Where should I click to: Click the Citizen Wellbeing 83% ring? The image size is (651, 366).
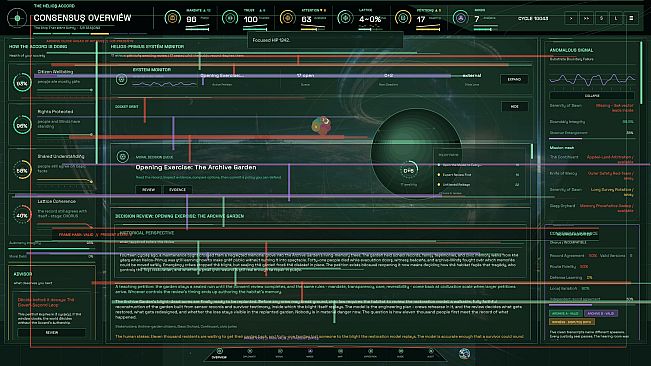point(22,83)
